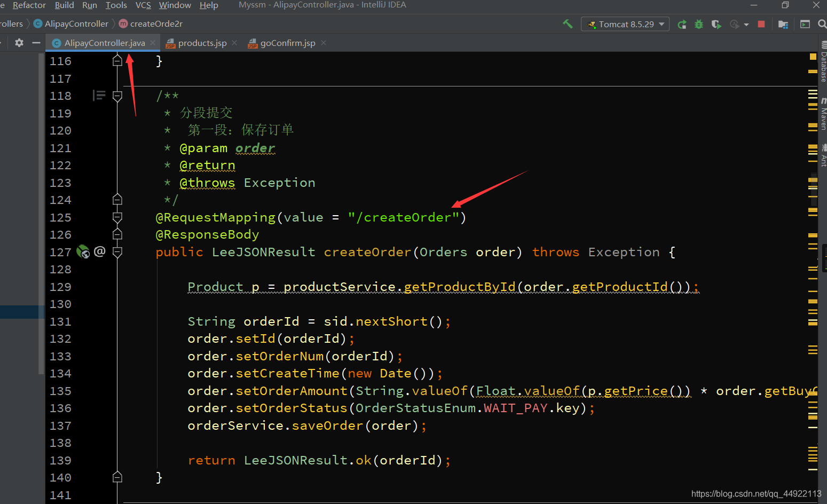
Task: Start debugging with the green bug icon
Action: [x=699, y=24]
